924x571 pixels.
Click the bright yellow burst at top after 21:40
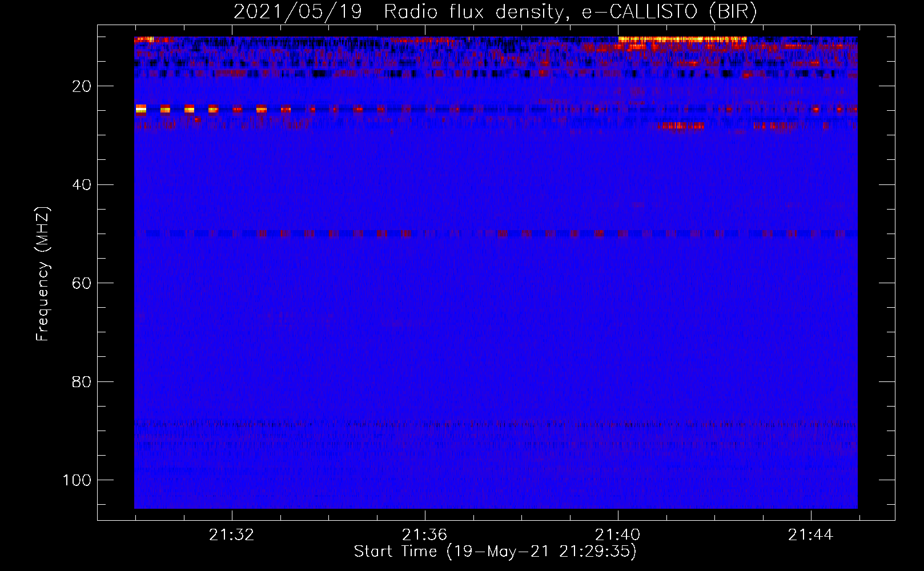tap(682, 39)
